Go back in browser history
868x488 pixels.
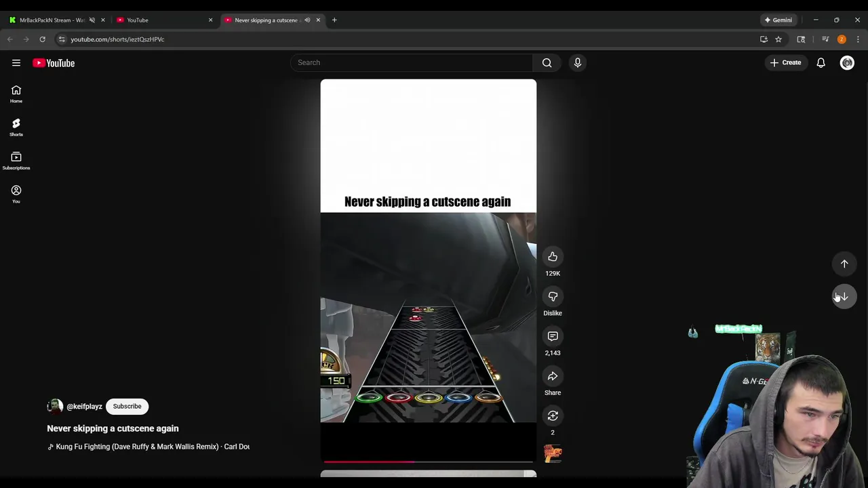click(10, 39)
